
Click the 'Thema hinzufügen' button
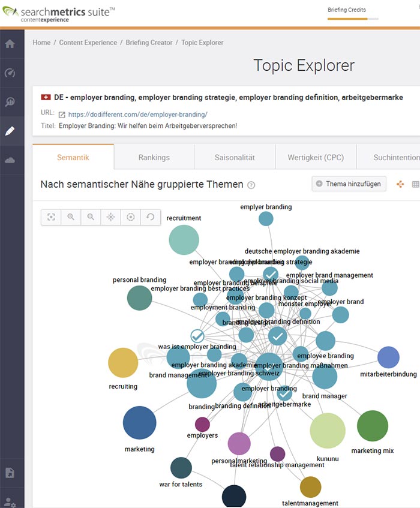pyautogui.click(x=349, y=184)
